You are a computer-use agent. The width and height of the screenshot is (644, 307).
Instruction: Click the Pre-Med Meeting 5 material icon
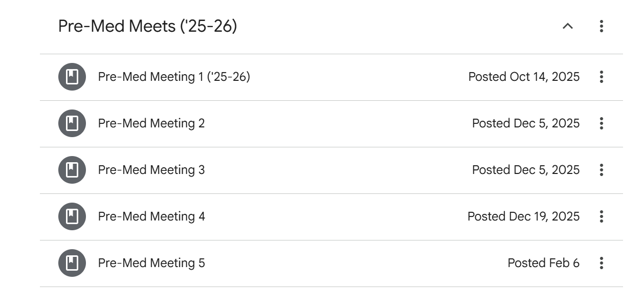tap(72, 264)
